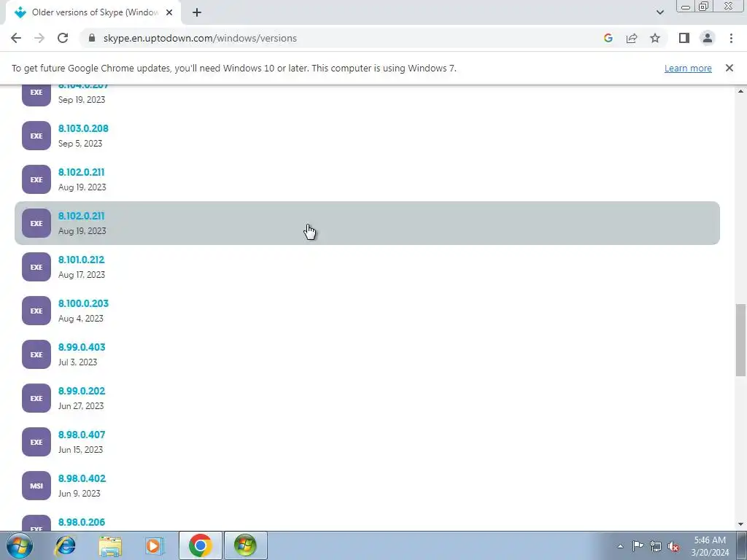747x560 pixels.
Task: Click the Jun 27, 2023 date text
Action: 81,406
